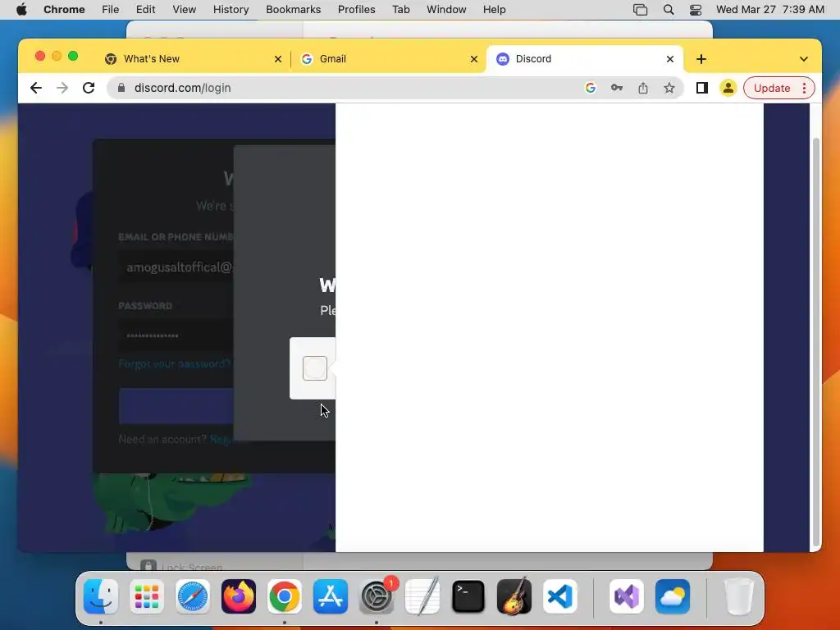Check the captcha verification checkbox
840x630 pixels.
(314, 368)
